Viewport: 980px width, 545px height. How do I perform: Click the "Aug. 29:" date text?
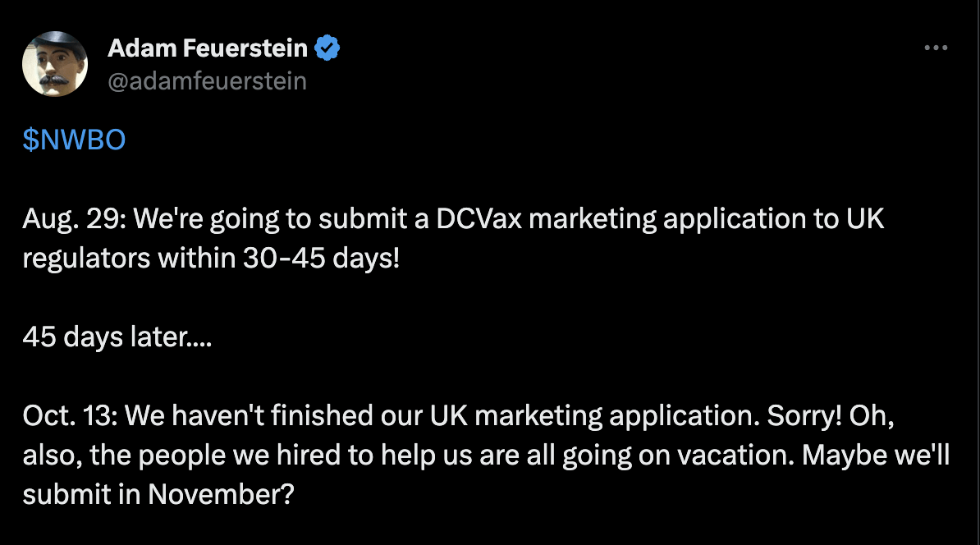[x=73, y=219]
